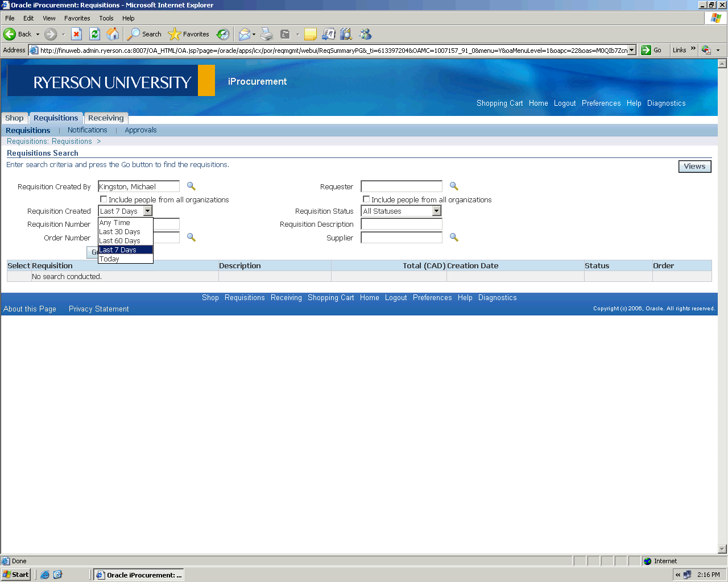
Task: Open the Requisition Status dropdown
Action: (436, 211)
